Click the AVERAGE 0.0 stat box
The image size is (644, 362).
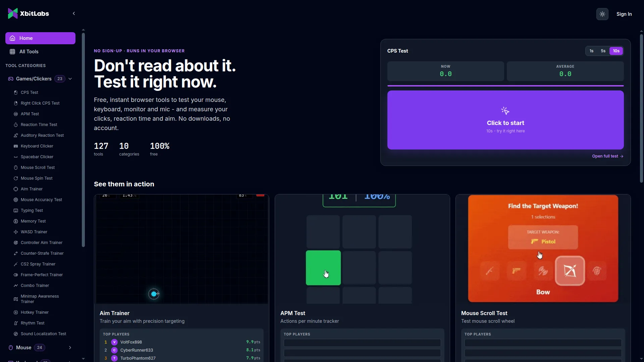pos(565,71)
